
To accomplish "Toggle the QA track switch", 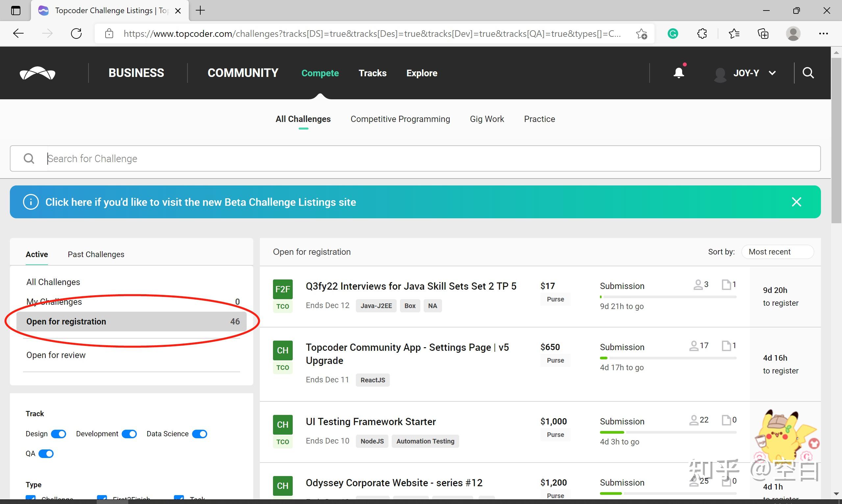I will click(46, 454).
